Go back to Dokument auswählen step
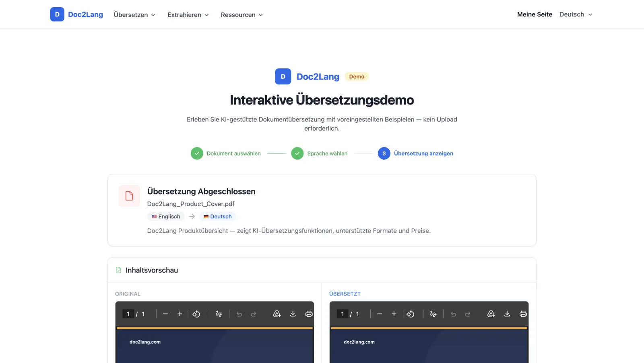 pos(226,154)
